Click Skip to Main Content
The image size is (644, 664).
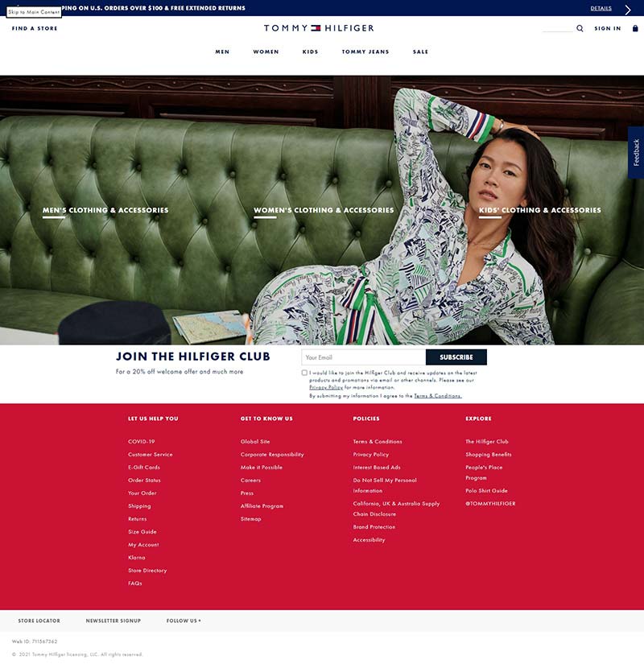click(34, 12)
